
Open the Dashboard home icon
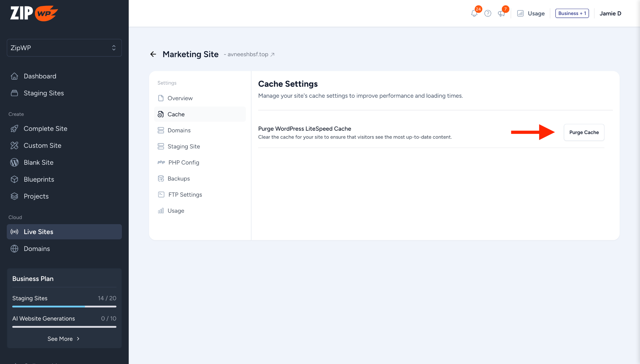[14, 76]
